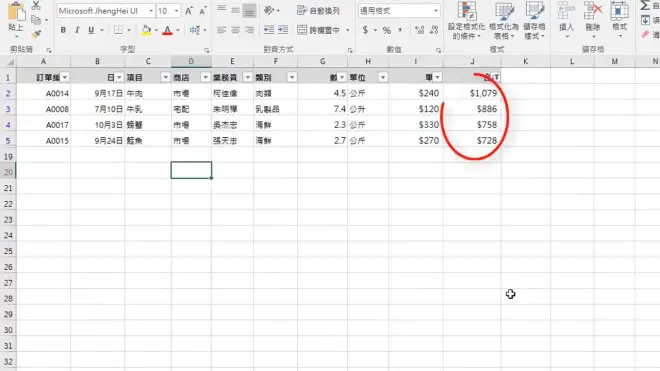This screenshot has height=371, width=660.
Task: Open the 商店 column filter dropdown
Action: coord(205,77)
